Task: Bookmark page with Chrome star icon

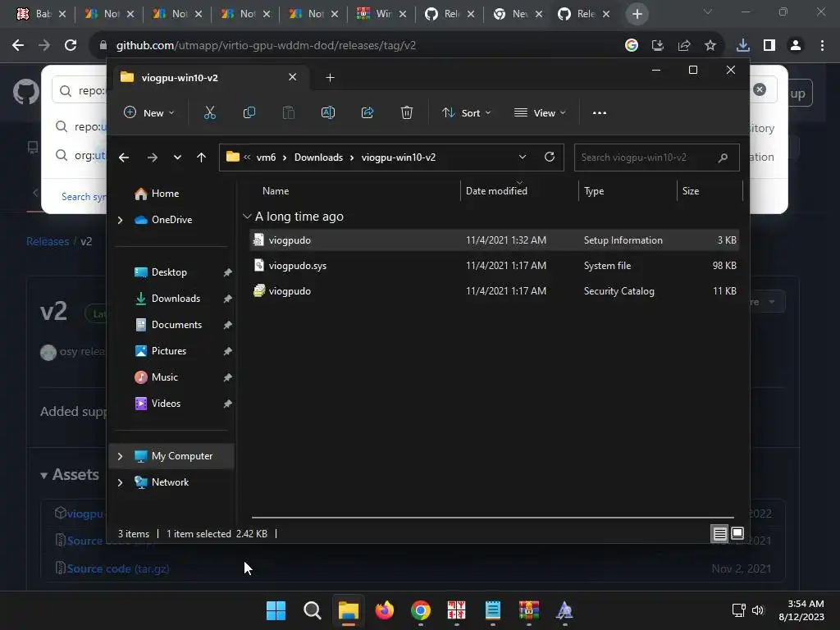Action: click(x=710, y=45)
